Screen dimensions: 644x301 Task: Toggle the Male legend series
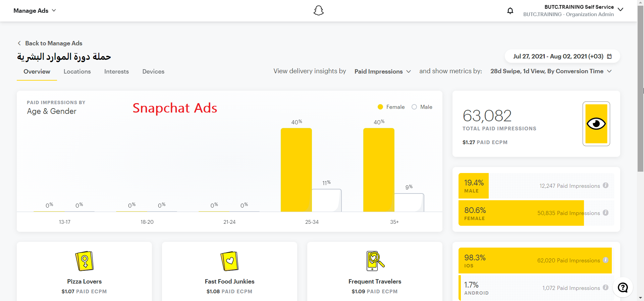click(422, 107)
